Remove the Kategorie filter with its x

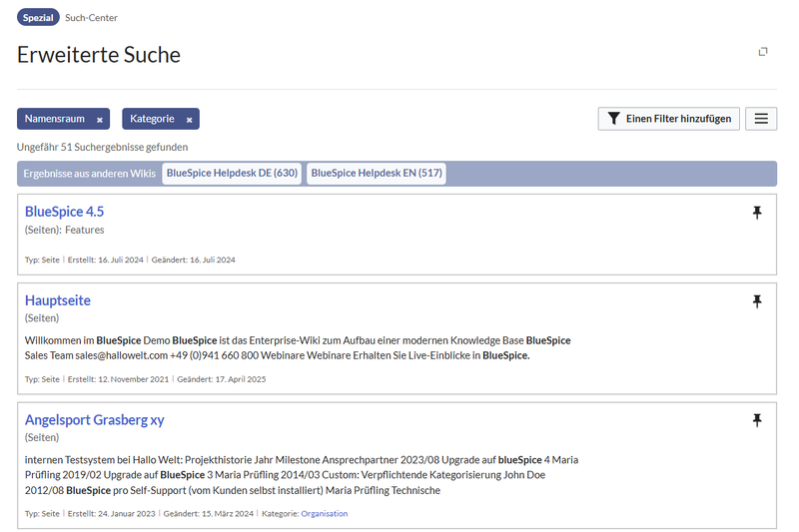(x=189, y=120)
